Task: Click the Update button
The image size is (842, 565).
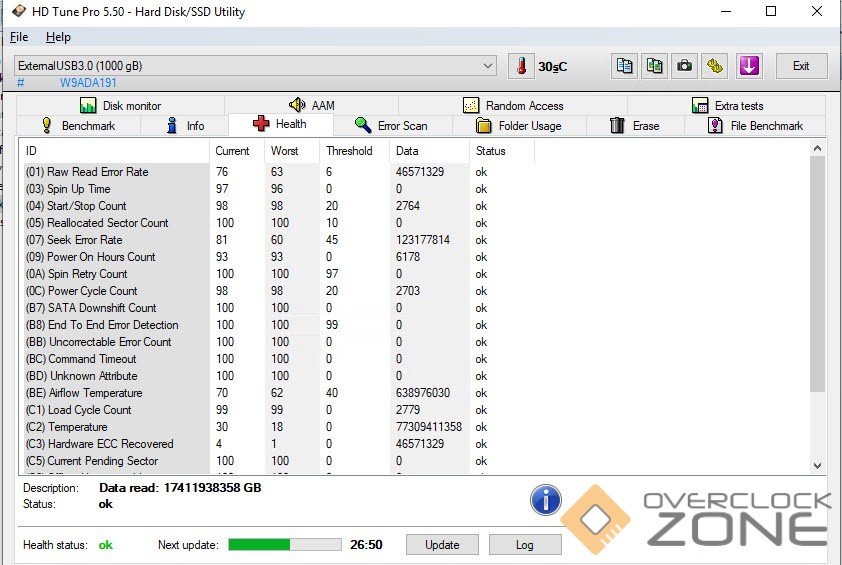Action: click(442, 545)
